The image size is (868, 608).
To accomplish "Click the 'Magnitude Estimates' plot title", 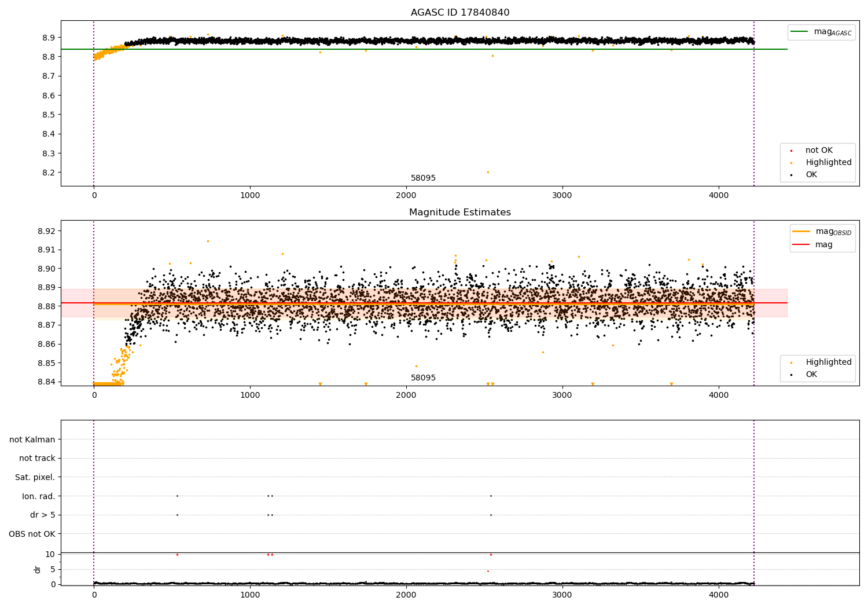I will click(x=460, y=213).
